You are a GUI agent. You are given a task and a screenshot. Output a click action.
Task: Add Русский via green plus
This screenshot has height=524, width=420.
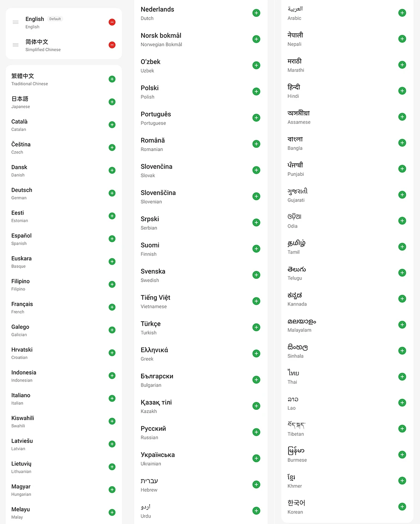pos(256,432)
